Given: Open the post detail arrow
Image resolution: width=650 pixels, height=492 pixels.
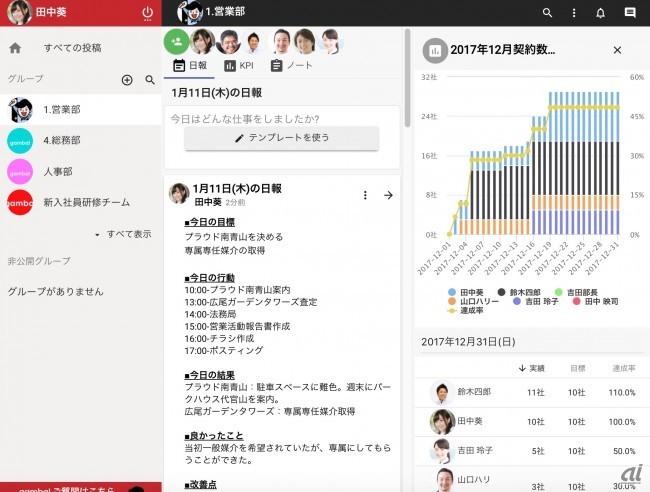Looking at the screenshot, I should click(x=388, y=195).
